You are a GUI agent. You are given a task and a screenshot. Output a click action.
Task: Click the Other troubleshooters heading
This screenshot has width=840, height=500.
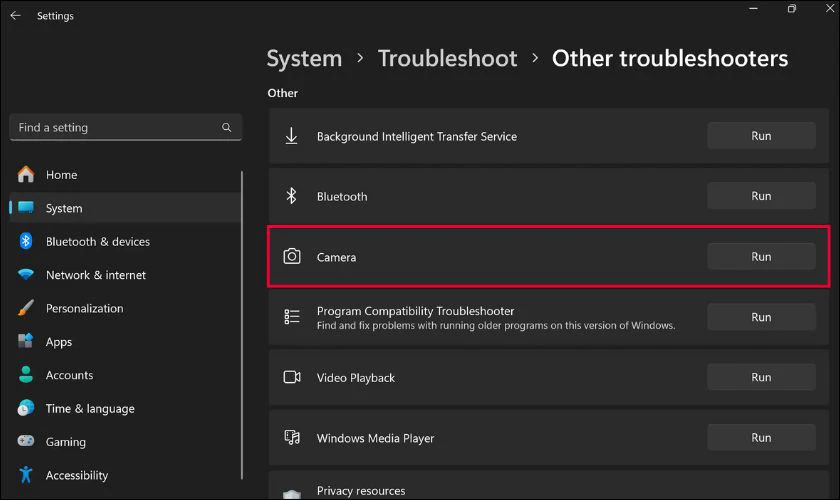tap(670, 58)
